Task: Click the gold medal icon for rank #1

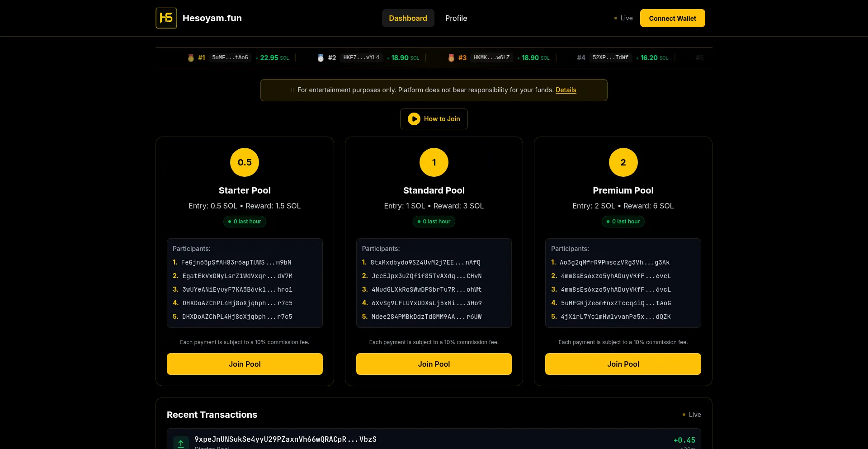Action: 191,58
